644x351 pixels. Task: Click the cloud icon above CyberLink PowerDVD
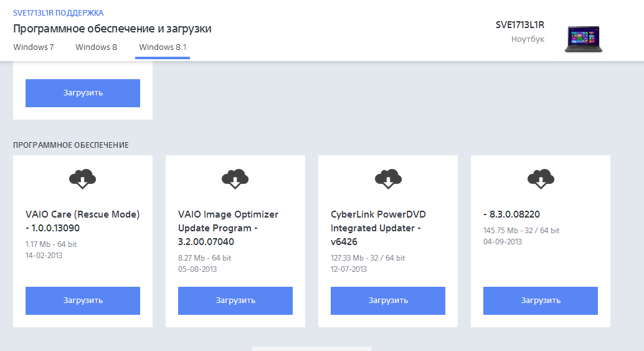[387, 179]
